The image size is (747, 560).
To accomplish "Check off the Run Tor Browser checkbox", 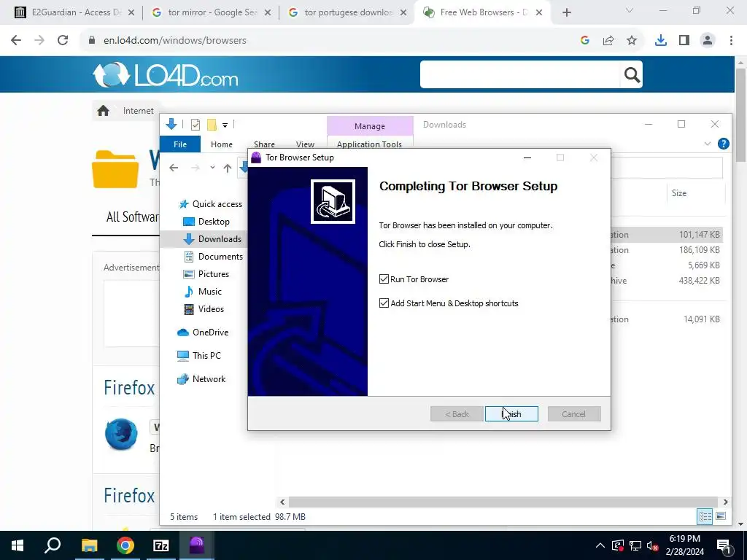I will tap(384, 279).
